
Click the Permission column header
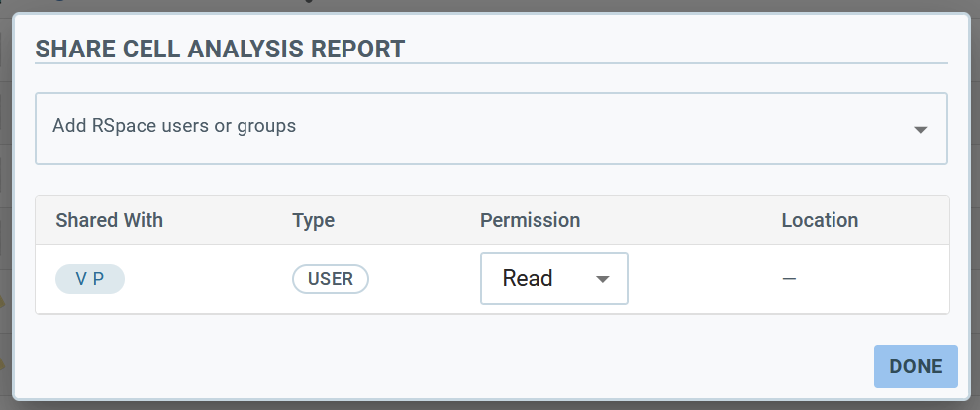point(530,220)
